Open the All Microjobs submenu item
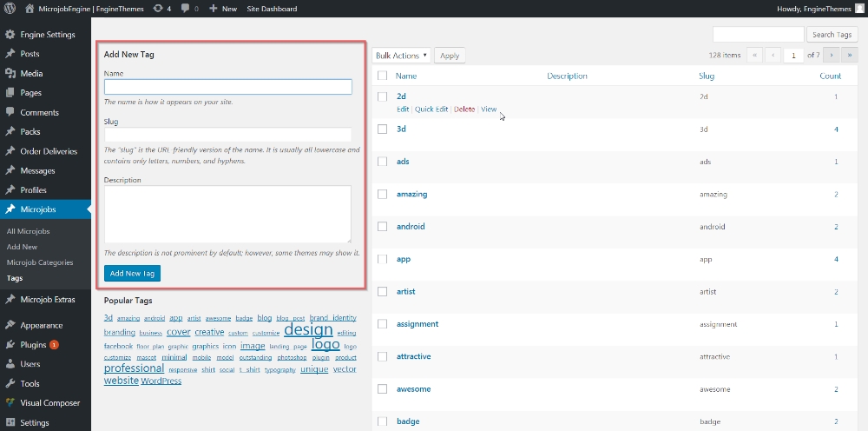This screenshot has height=431, width=868. 28,231
